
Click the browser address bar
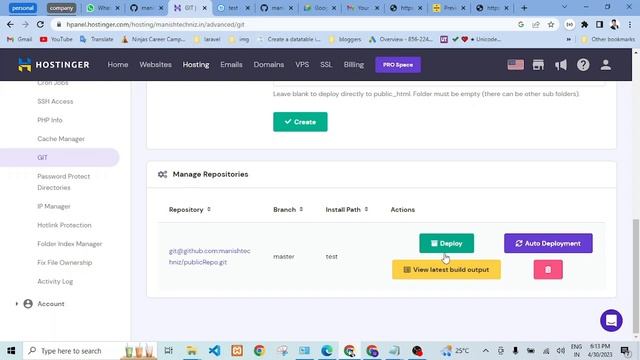tap(286, 24)
